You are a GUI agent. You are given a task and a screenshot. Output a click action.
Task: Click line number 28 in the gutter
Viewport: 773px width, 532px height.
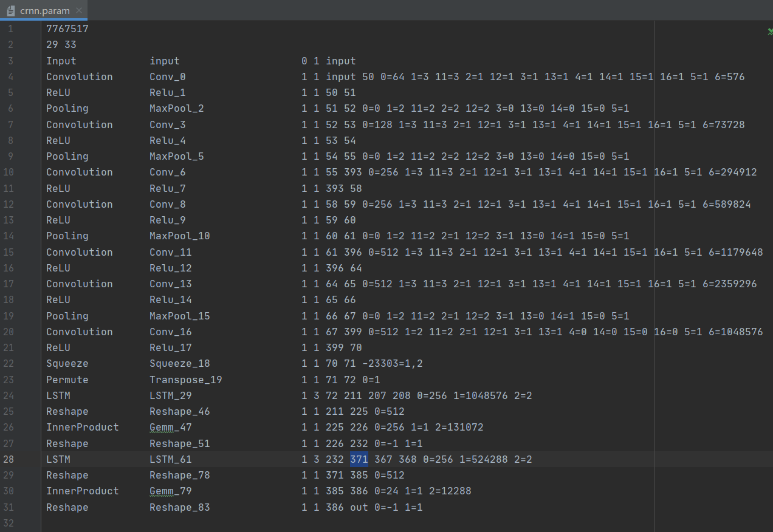click(8, 460)
